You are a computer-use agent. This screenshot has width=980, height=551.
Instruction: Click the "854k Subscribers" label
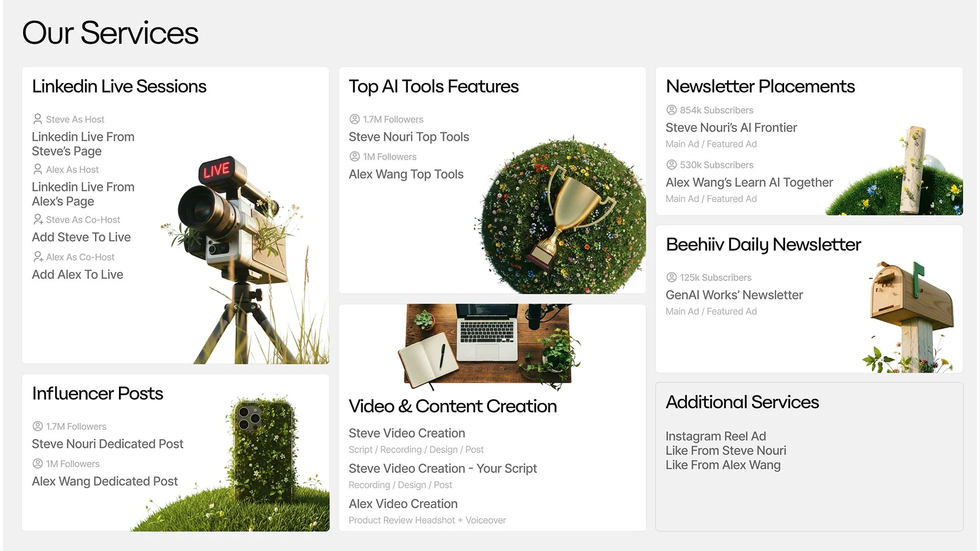click(x=716, y=110)
